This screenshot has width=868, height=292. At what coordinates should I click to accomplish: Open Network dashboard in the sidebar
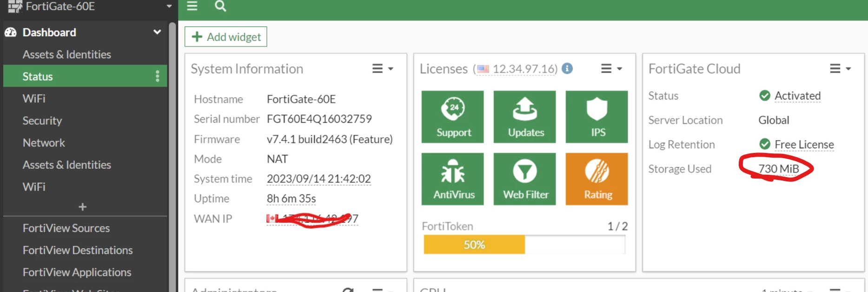[85, 143]
